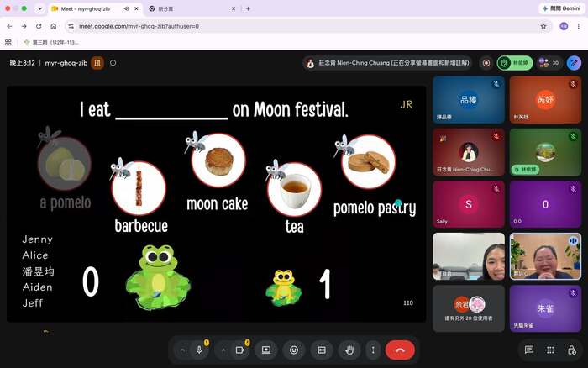Open the participants list showing 30
588x368 pixels.
point(549,63)
